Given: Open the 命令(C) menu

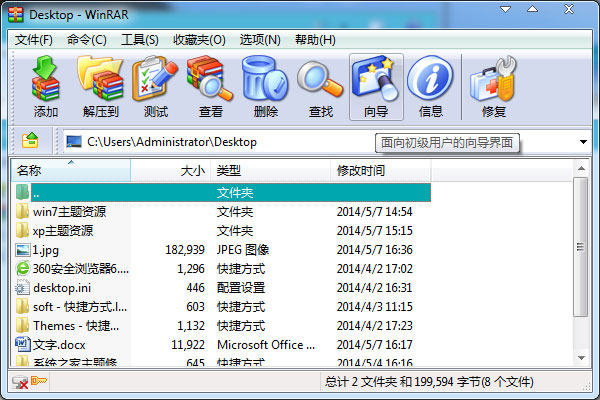Looking at the screenshot, I should (x=86, y=40).
